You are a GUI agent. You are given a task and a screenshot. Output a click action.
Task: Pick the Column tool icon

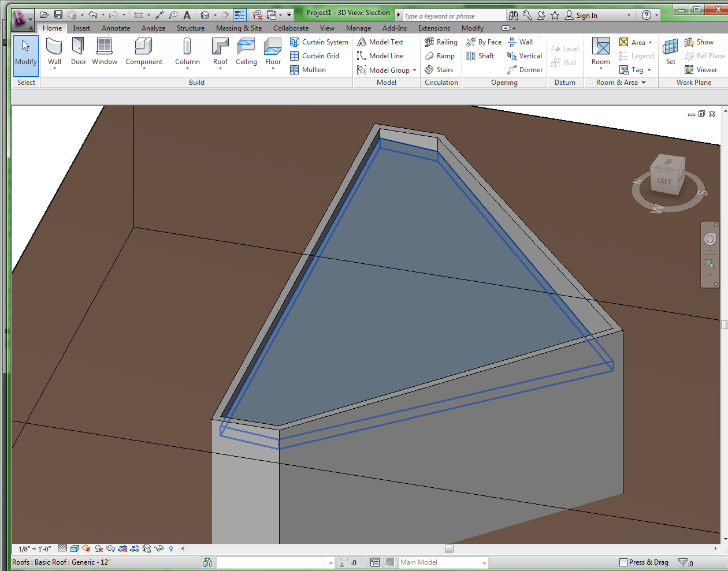187,46
